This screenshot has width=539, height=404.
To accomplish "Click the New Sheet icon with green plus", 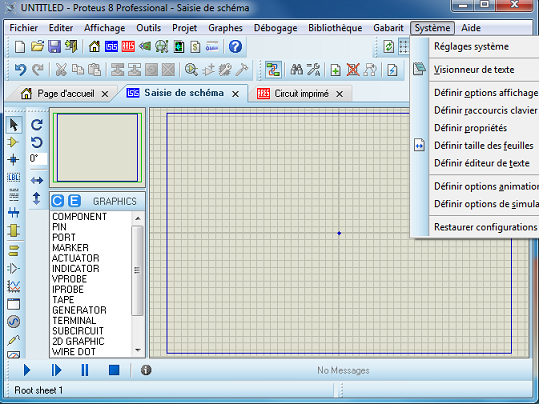I will point(336,70).
